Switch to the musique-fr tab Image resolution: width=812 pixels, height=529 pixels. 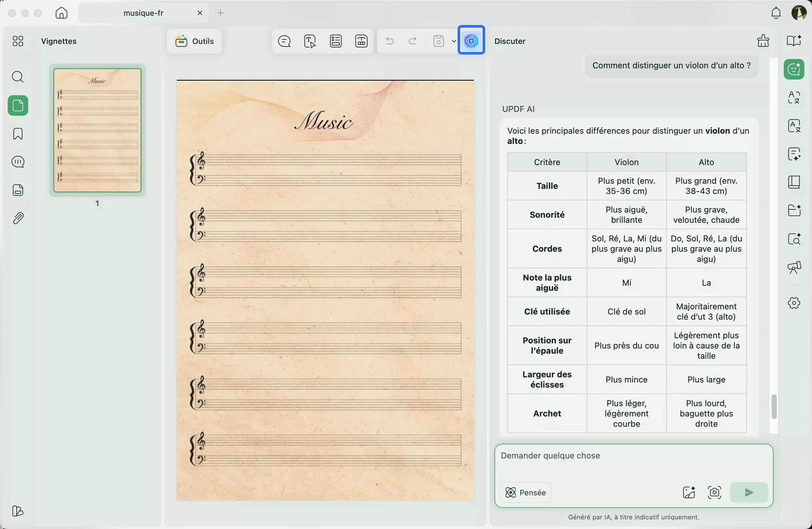pos(143,13)
